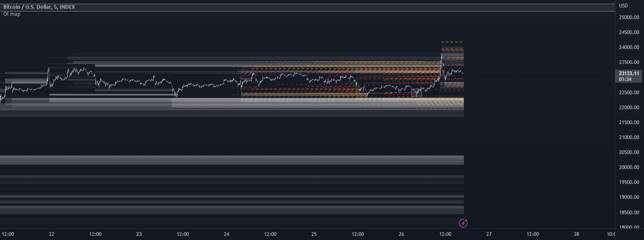
Task: Click the current price label 23133.11
Action: pyautogui.click(x=628, y=73)
